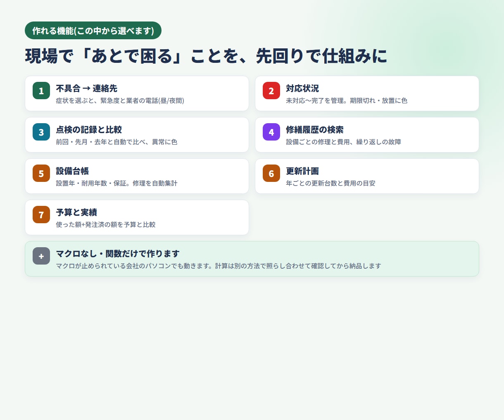Click the purple number 4 badge
The height and width of the screenshot is (420, 504).
tap(271, 132)
